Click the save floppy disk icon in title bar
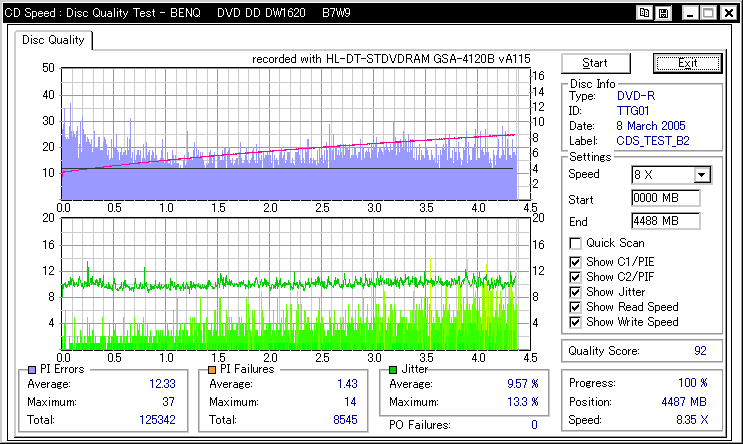This screenshot has width=743, height=444. [x=663, y=13]
